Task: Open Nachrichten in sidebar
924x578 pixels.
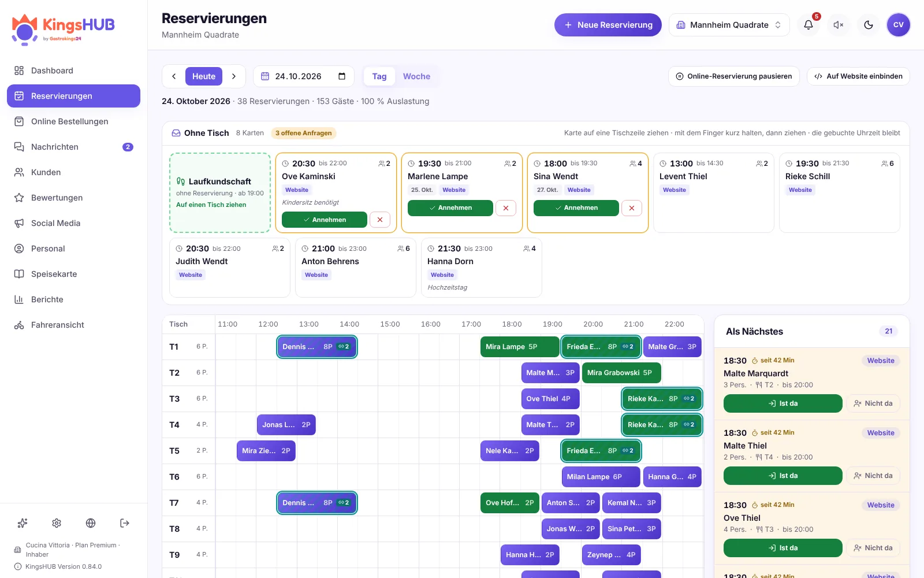Action: 73,147
